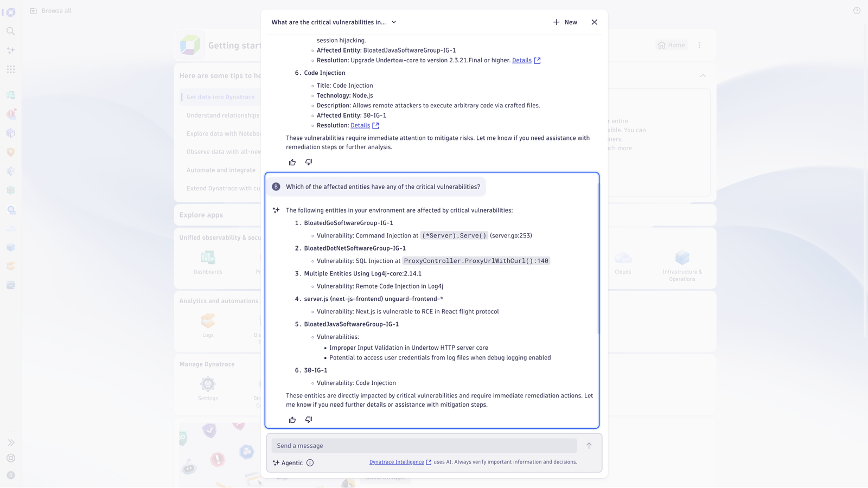The width and height of the screenshot is (868, 488).
Task: Open Dashboards app from the left sidebar
Action: tap(11, 95)
